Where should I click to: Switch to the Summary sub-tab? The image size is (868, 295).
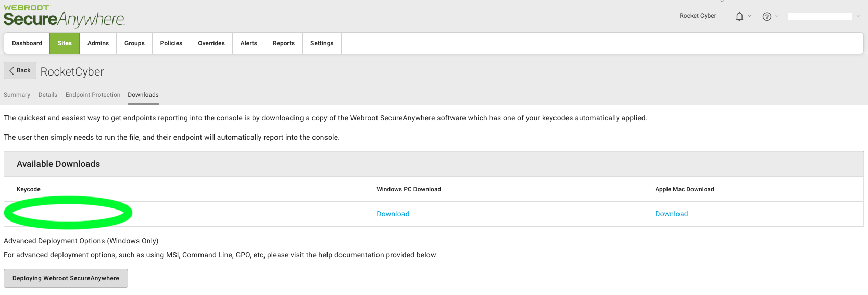17,95
